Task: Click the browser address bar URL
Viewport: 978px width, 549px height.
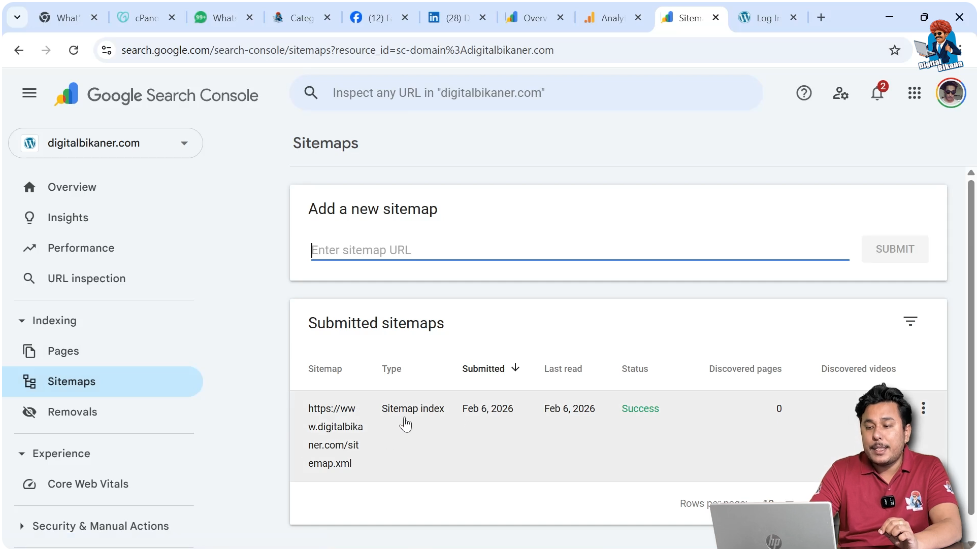Action: pos(337,50)
